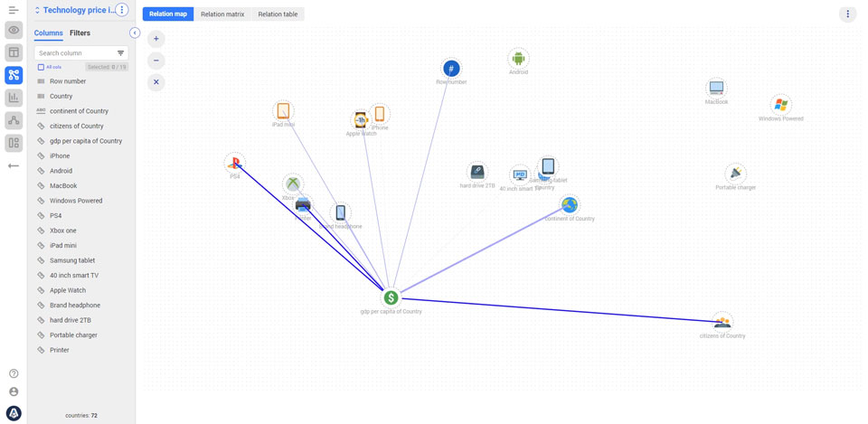
Task: Select the Portable charger node icon
Action: [735, 174]
